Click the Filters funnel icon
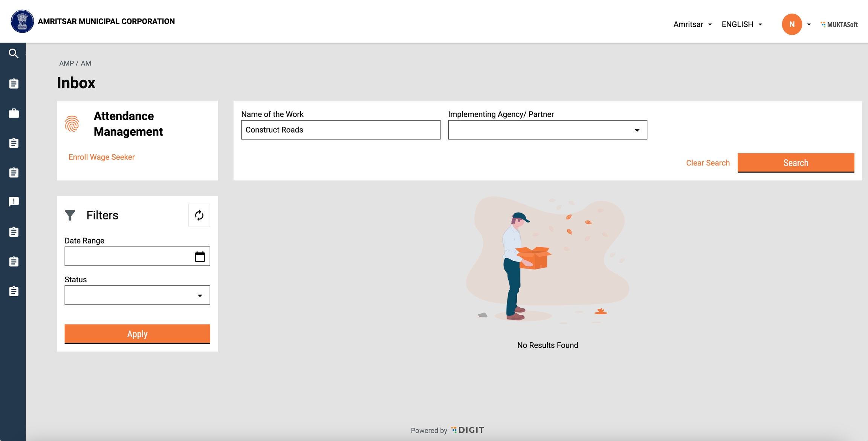The image size is (868, 441). click(x=70, y=215)
